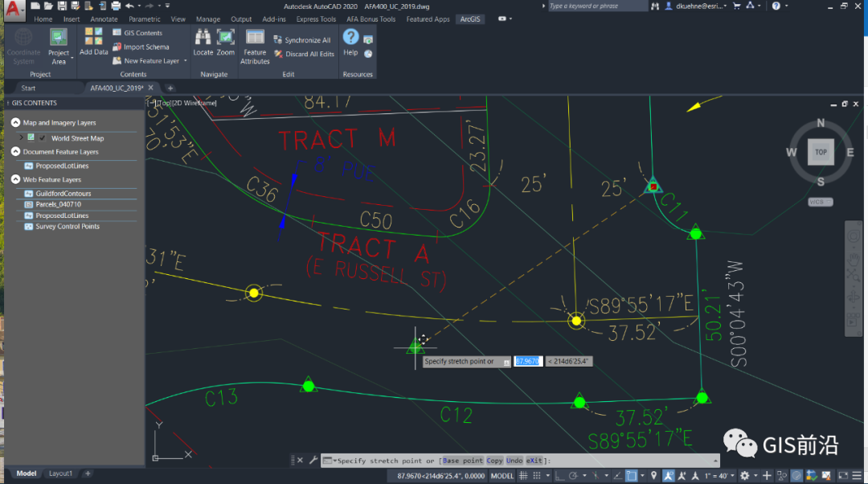Open Feature Attributes table

point(255,46)
